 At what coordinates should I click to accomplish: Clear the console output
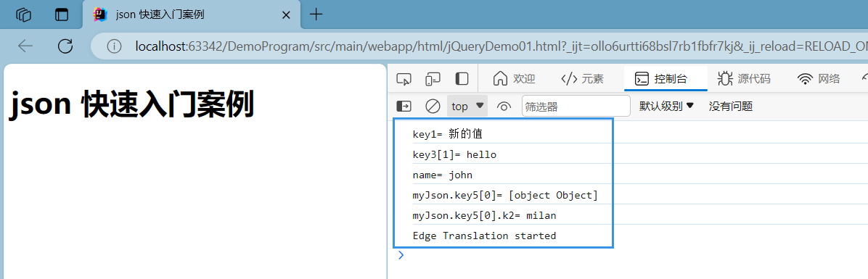(x=433, y=106)
